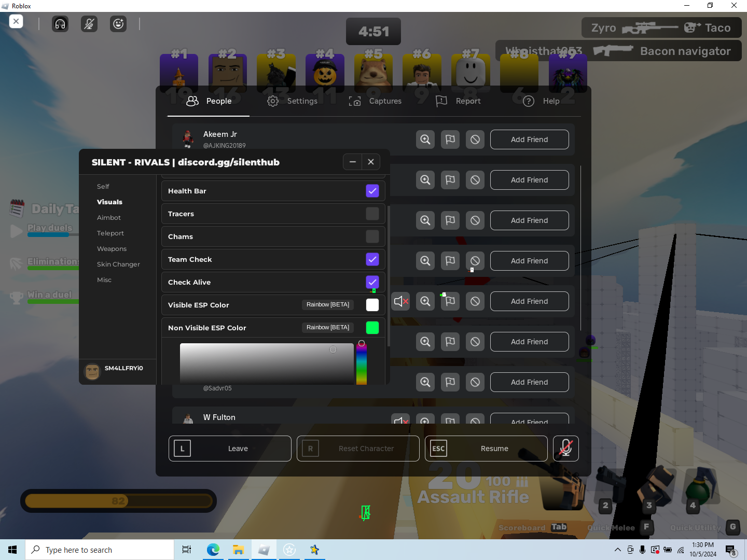Click the grey saturation color picker area

267,364
